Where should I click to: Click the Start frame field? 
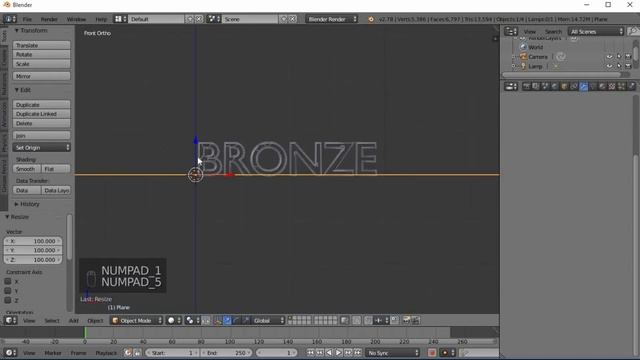172,353
